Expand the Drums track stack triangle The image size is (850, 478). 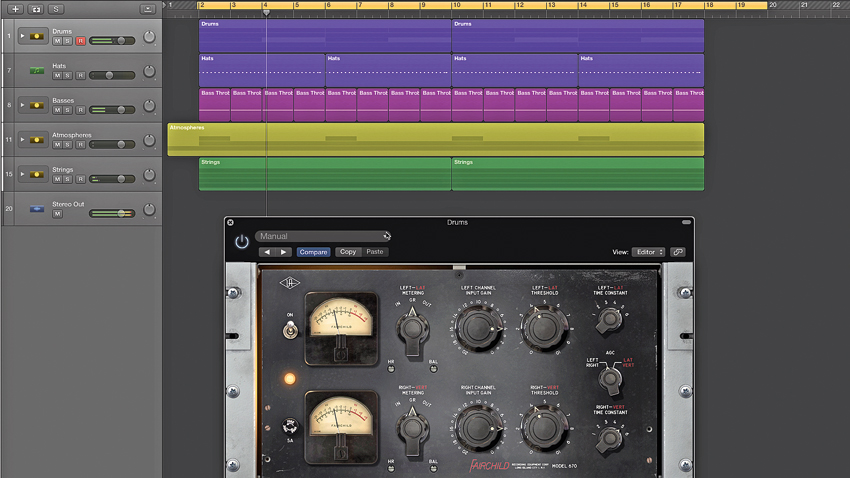tap(22, 36)
